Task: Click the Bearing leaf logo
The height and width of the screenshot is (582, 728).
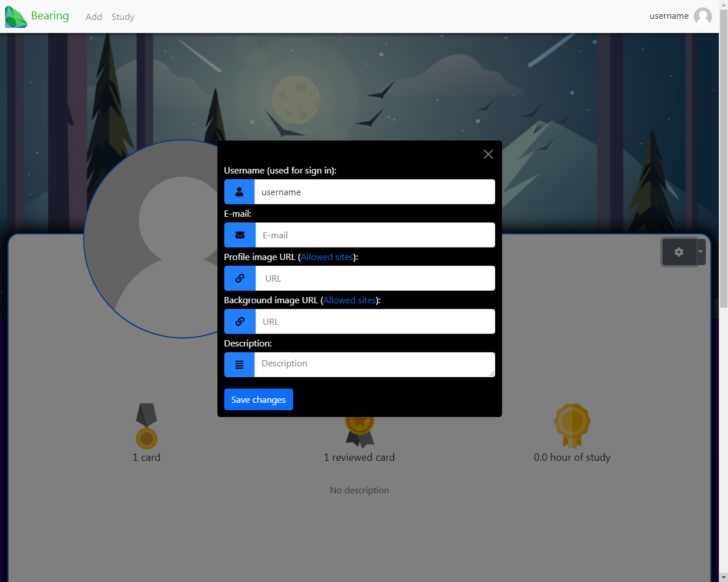Action: point(15,16)
